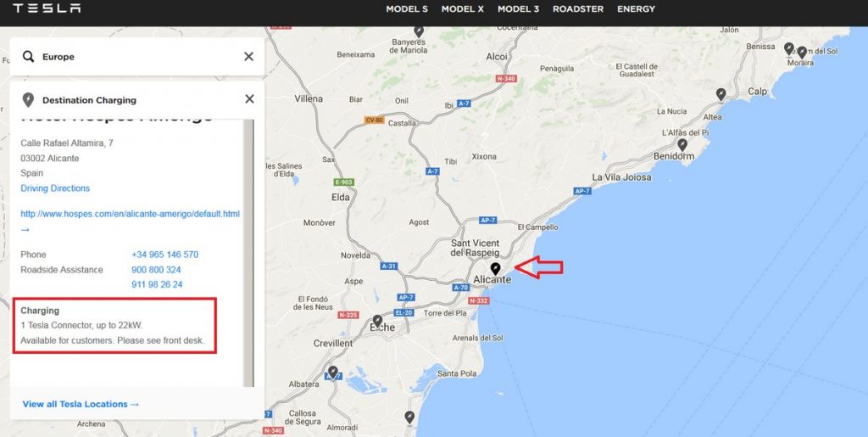The width and height of the screenshot is (868, 437).
Task: Open the Roadster menu item
Action: [x=578, y=8]
